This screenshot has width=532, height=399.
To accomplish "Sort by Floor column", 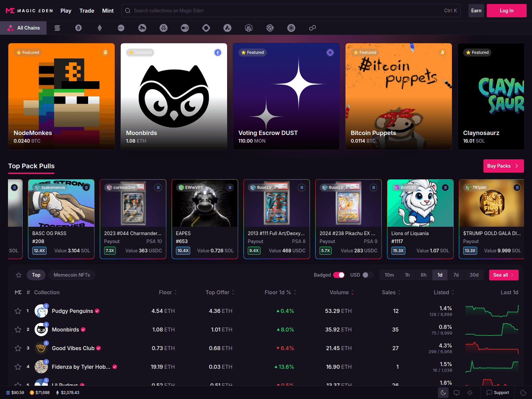I will [168, 292].
